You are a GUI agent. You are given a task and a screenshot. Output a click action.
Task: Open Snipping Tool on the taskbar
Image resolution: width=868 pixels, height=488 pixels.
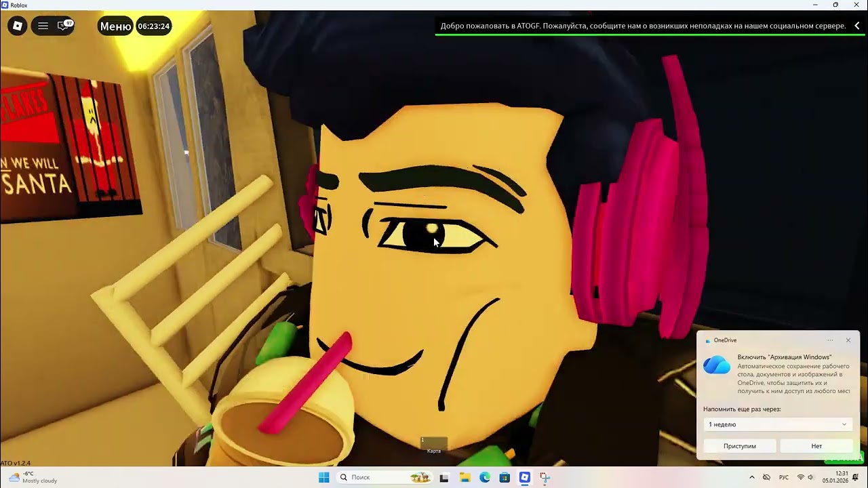[545, 477]
